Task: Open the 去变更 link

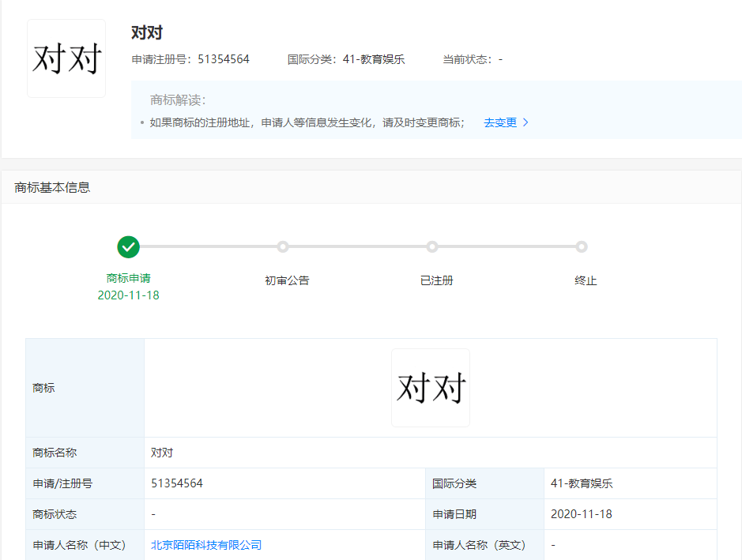Action: point(500,123)
